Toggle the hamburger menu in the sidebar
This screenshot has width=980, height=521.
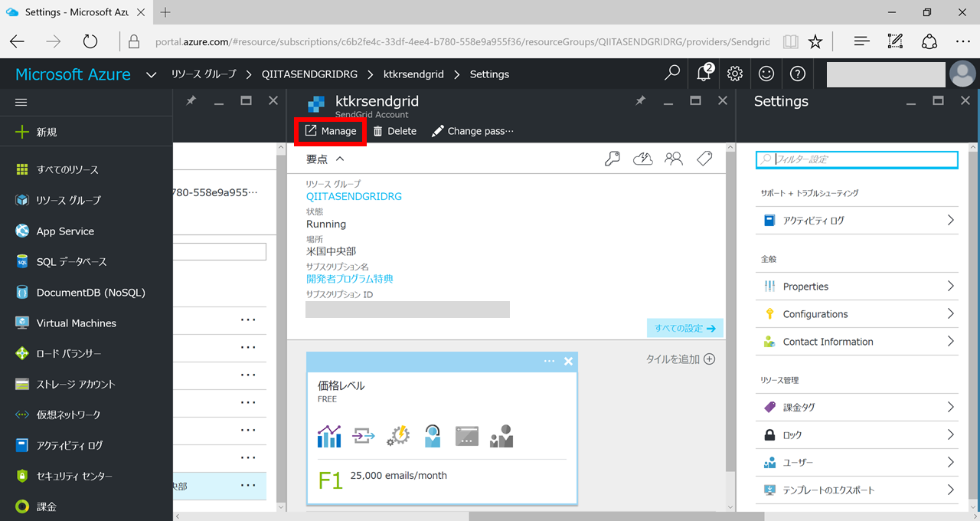tap(21, 102)
